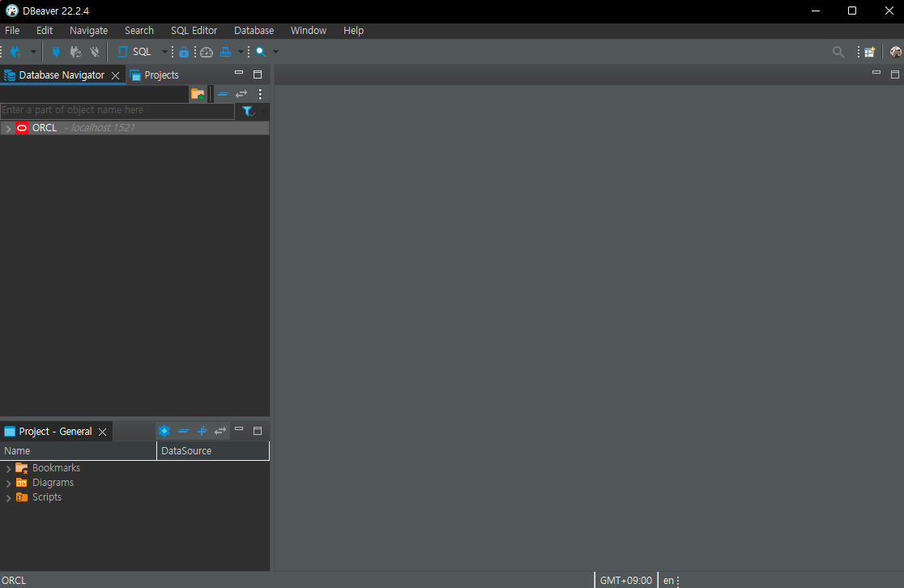Screen dimensions: 904x588
Task: Click the 'en' locale in status bar
Action: point(668,581)
